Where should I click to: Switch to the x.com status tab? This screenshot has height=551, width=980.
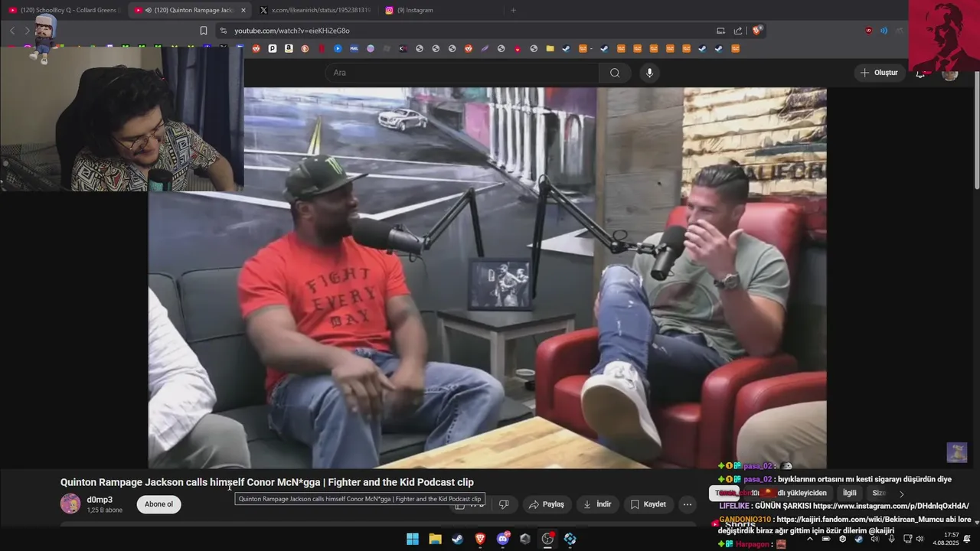coord(314,10)
